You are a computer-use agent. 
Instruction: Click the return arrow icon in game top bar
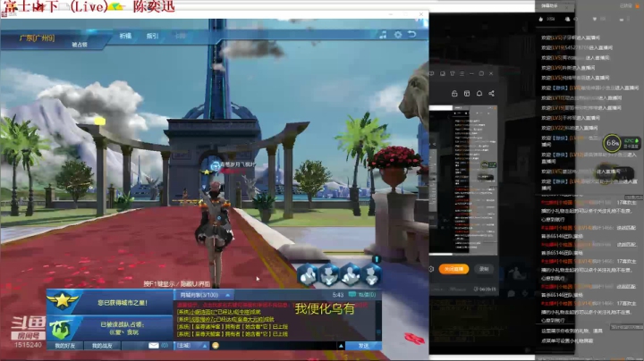tap(412, 35)
